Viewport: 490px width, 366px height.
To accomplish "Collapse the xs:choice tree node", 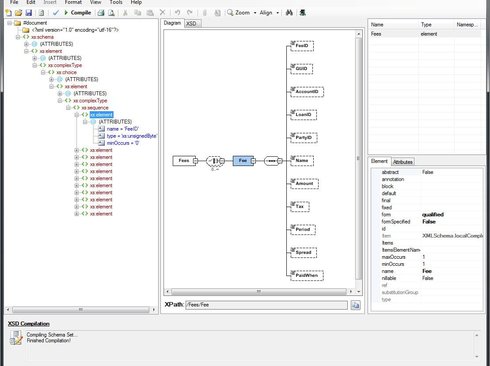I will click(43, 72).
